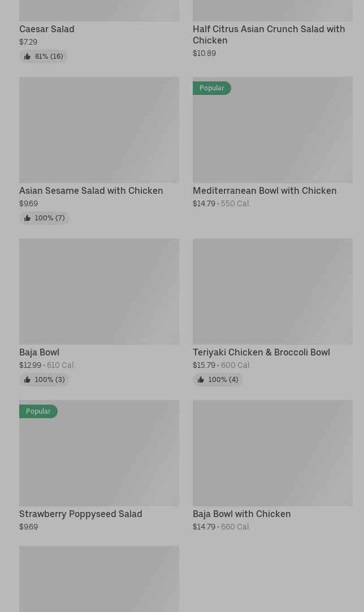364x612 pixels.
Task: Click thumbs-up icon under Caesar Salad
Action: click(x=27, y=57)
